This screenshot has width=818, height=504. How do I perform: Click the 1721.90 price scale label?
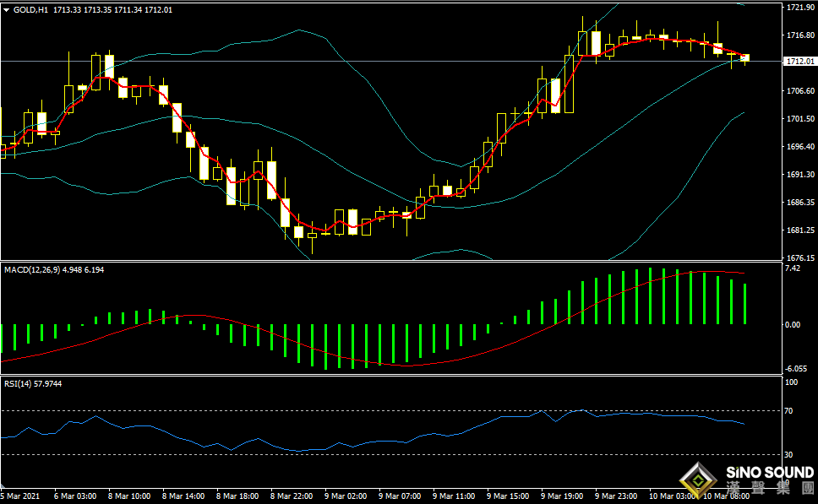(799, 8)
